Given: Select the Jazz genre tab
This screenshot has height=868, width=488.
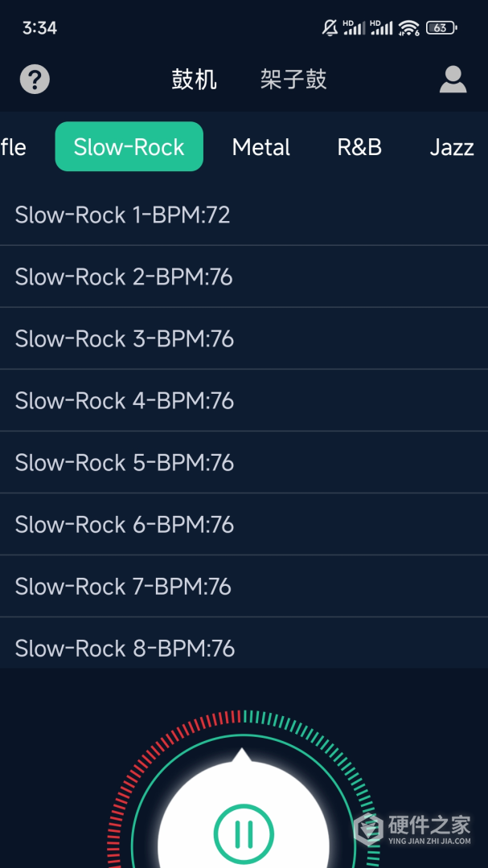Looking at the screenshot, I should (451, 147).
